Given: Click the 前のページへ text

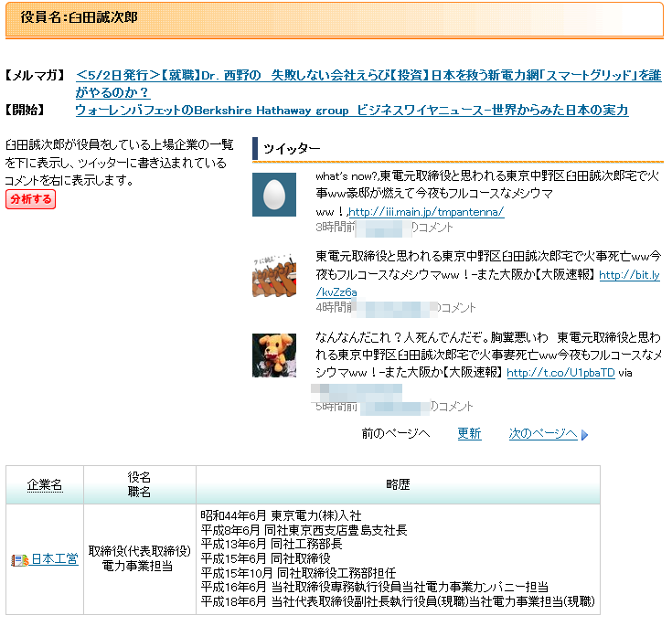Looking at the screenshot, I should pyautogui.click(x=396, y=433).
